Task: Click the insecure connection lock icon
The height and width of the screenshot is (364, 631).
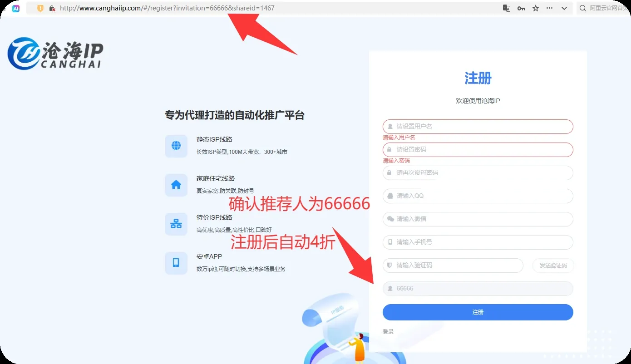Action: [52, 8]
